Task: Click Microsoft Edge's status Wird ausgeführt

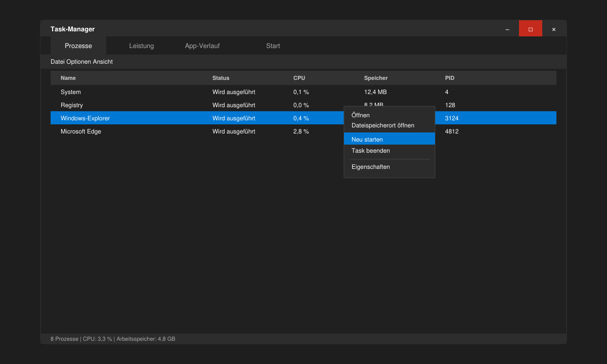Action: pos(234,131)
